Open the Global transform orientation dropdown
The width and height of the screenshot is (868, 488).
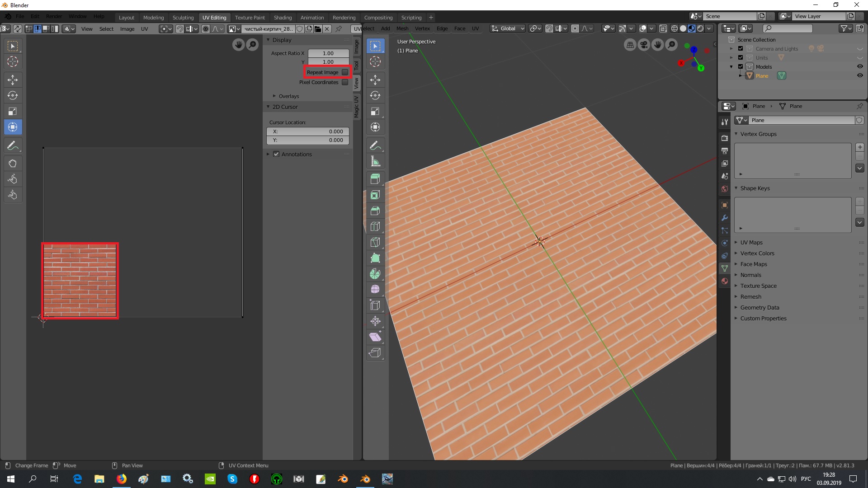(508, 28)
